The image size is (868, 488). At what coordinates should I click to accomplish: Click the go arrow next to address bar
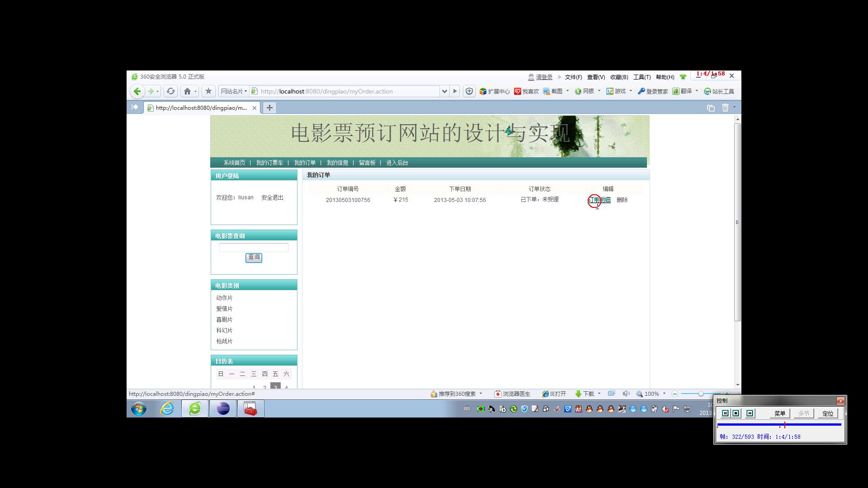click(455, 91)
